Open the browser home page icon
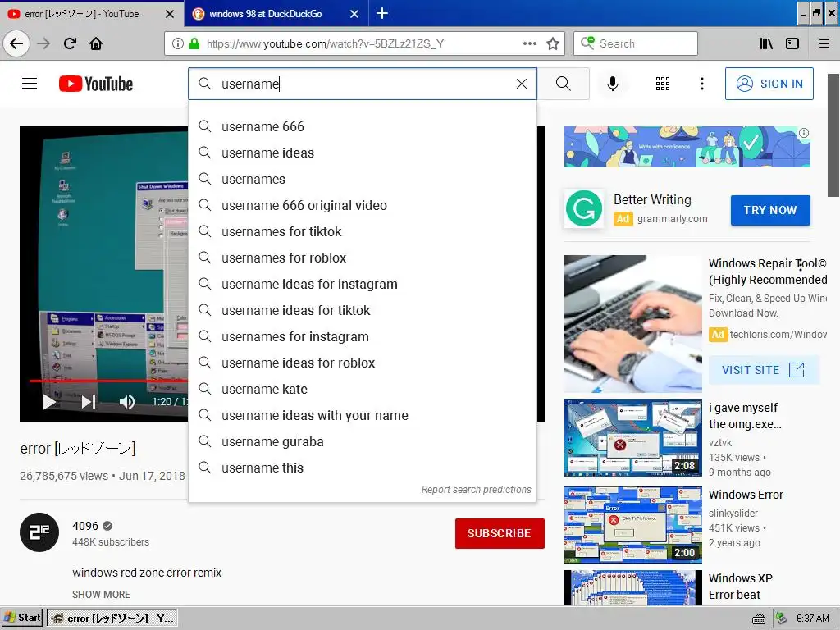 (x=96, y=43)
